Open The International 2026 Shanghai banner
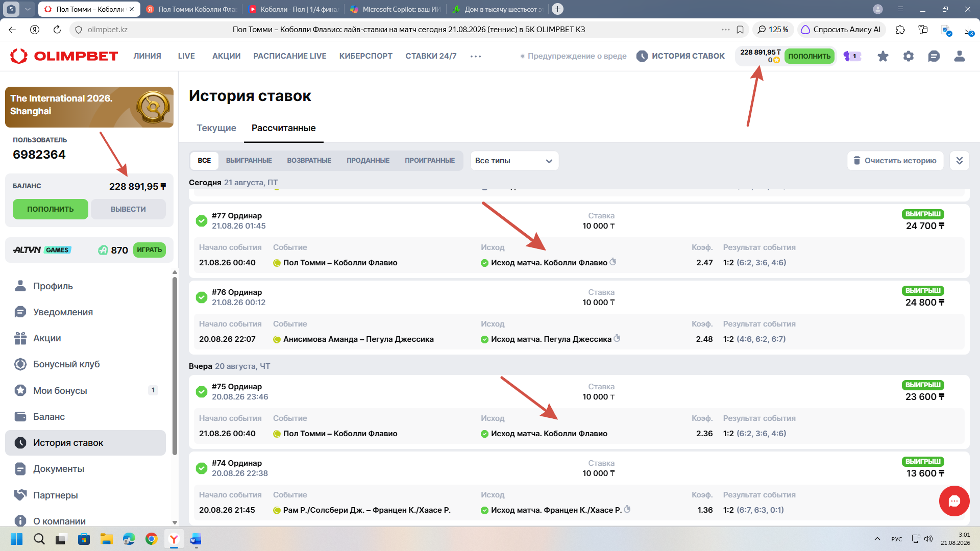The width and height of the screenshot is (980, 551). click(89, 107)
